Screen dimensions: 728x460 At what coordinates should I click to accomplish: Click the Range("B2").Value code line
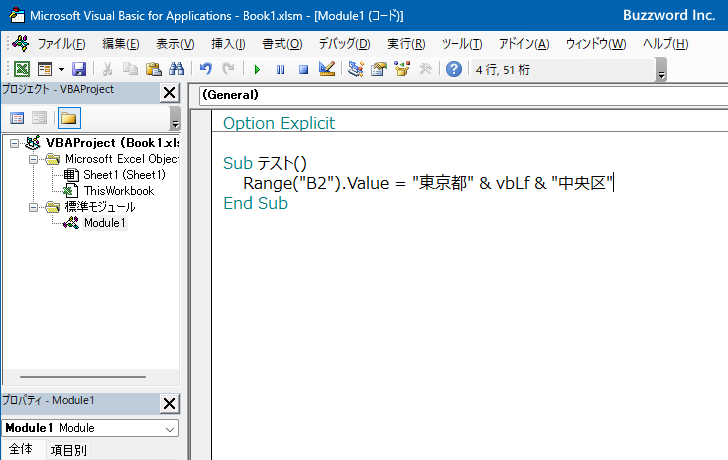[x=428, y=183]
